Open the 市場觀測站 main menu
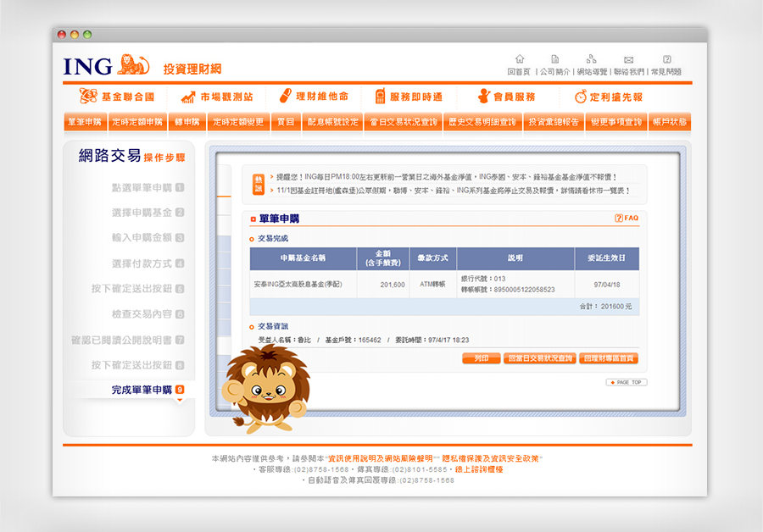 tap(217, 97)
